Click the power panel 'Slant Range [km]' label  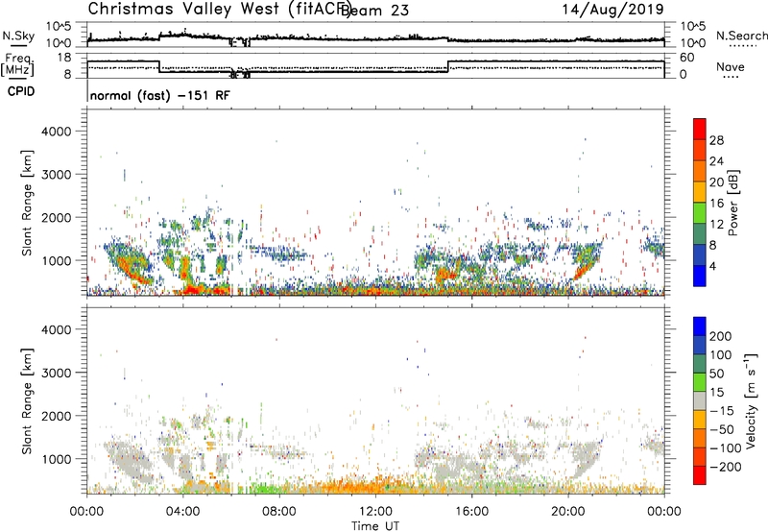pos(27,203)
